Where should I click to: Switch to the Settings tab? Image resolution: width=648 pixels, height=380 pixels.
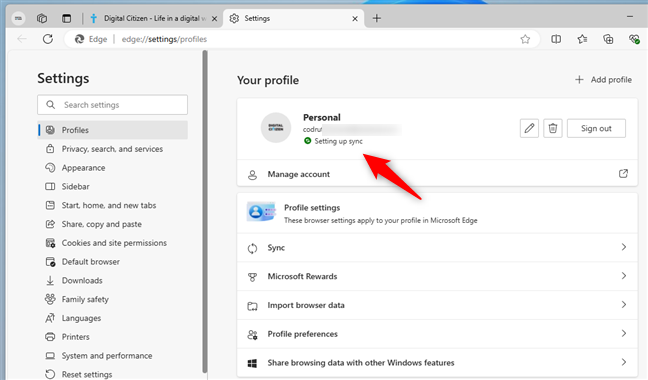(x=293, y=18)
